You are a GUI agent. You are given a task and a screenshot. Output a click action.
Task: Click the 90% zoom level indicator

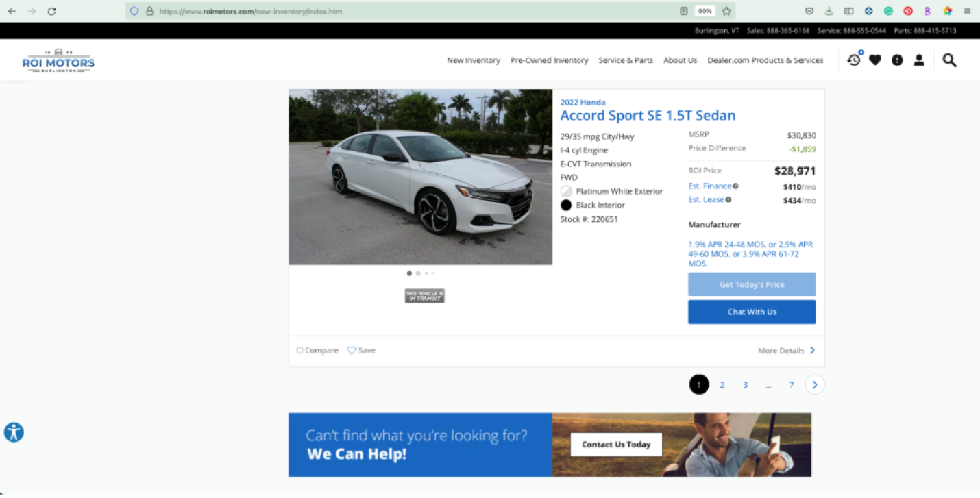705,11
